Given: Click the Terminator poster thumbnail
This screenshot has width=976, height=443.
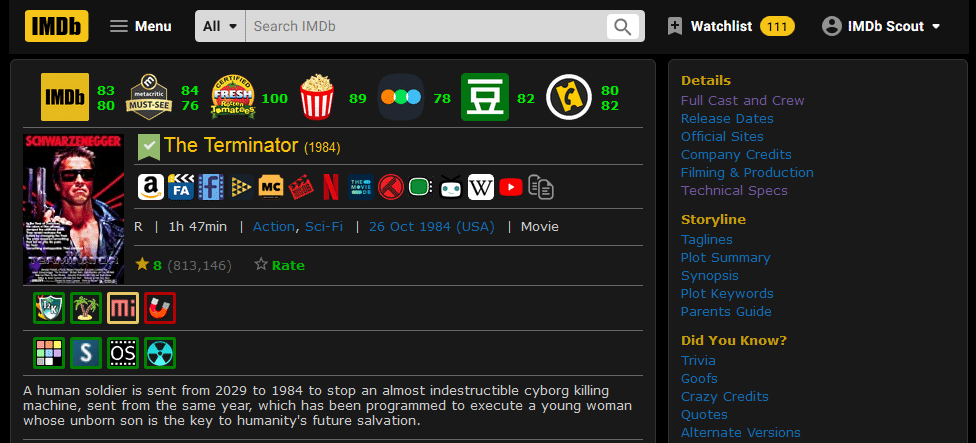Looking at the screenshot, I should tap(73, 209).
